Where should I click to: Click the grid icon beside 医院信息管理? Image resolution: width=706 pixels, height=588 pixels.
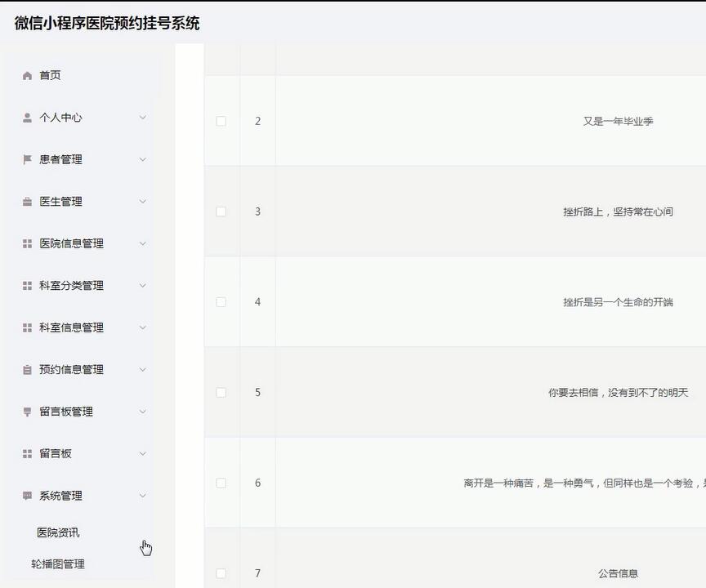(25, 243)
